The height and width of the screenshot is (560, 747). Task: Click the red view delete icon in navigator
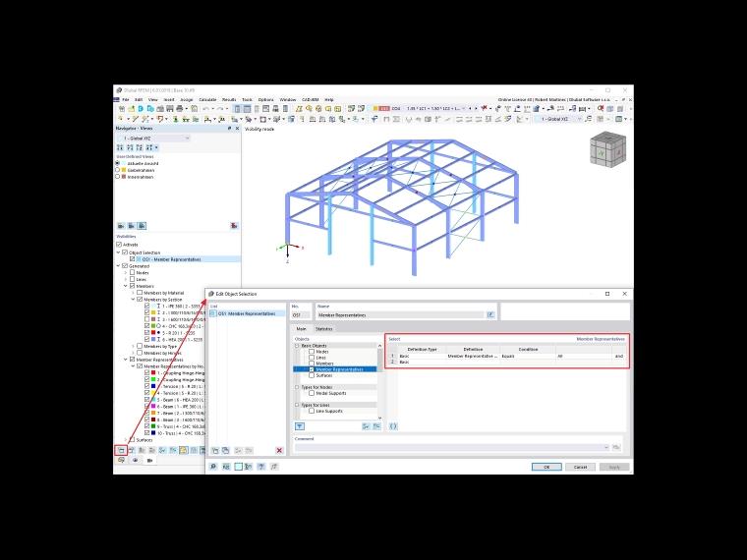(x=234, y=226)
